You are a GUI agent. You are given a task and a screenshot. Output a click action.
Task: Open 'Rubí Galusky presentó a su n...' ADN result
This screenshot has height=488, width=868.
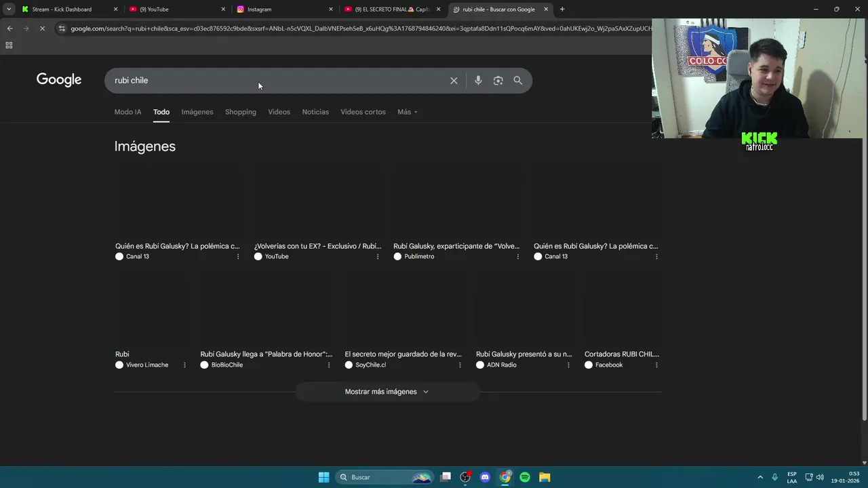[524, 354]
